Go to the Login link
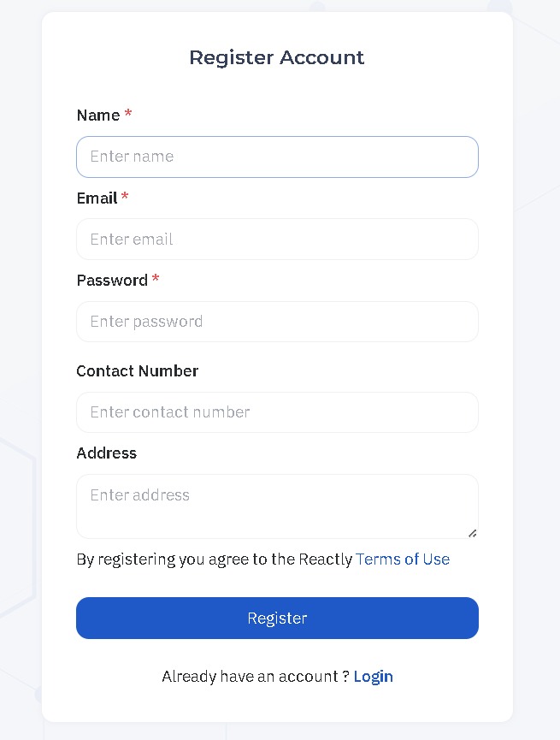Viewport: 560px width, 740px height. [374, 677]
